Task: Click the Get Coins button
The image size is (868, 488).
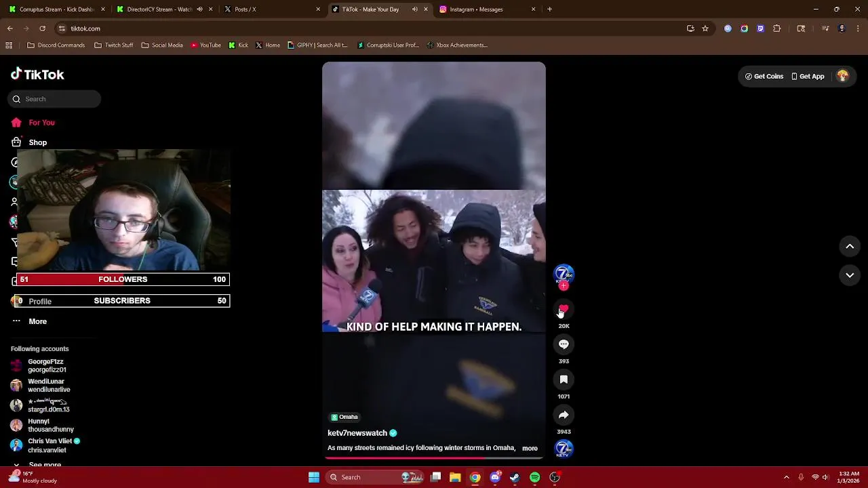Action: [764, 77]
